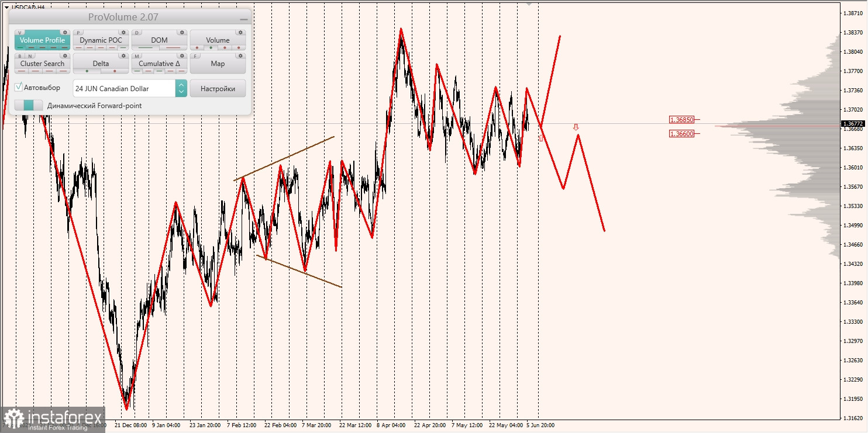Image resolution: width=868 pixels, height=433 pixels.
Task: Enable the DOM module
Action: click(x=159, y=40)
